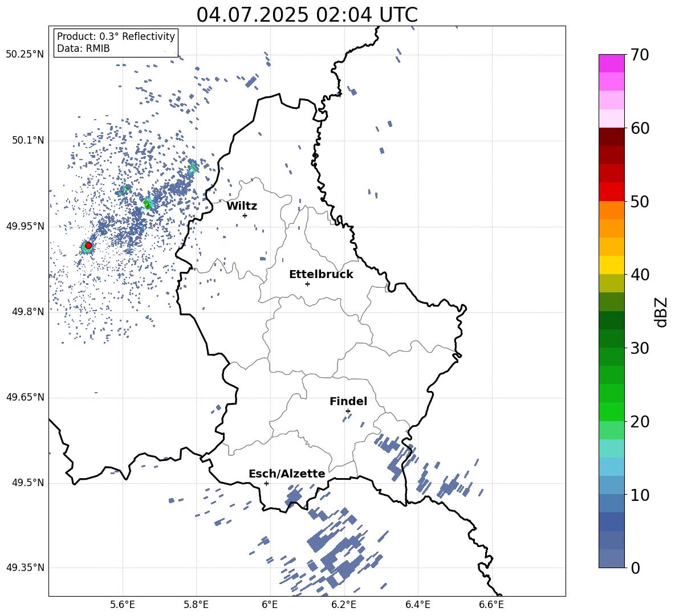675x616 pixels.
Task: Click the 6.2°E longitude label
Action: (x=344, y=605)
